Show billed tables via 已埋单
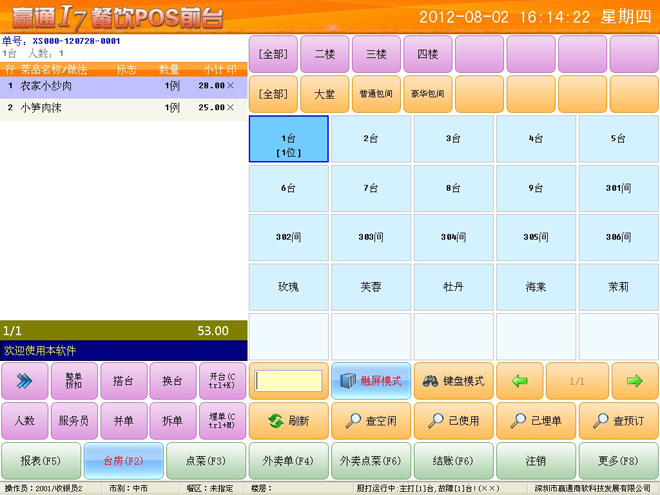Image resolution: width=660 pixels, height=495 pixels. pos(536,421)
